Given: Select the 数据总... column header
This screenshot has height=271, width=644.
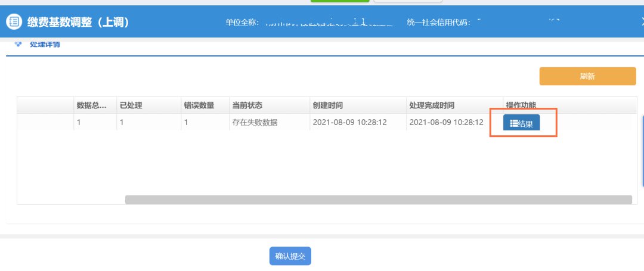Looking at the screenshot, I should coord(95,105).
